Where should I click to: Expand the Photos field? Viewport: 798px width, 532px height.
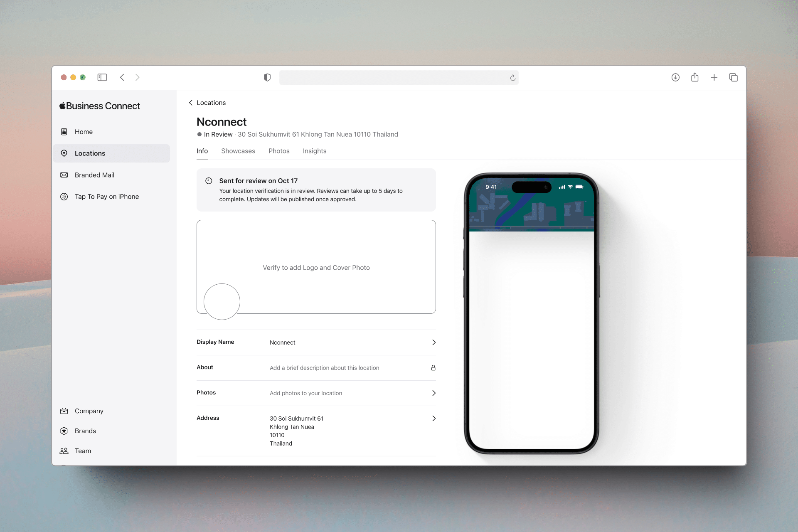click(x=434, y=392)
